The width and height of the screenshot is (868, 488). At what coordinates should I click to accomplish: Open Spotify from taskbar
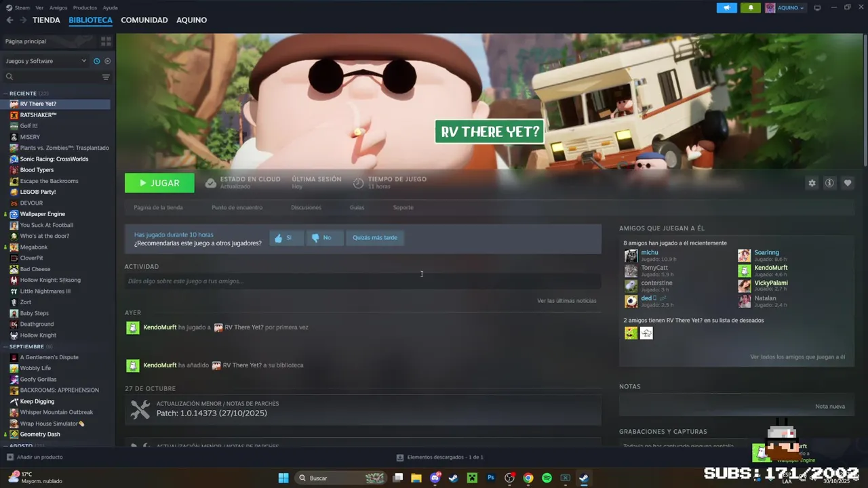[x=547, y=478]
